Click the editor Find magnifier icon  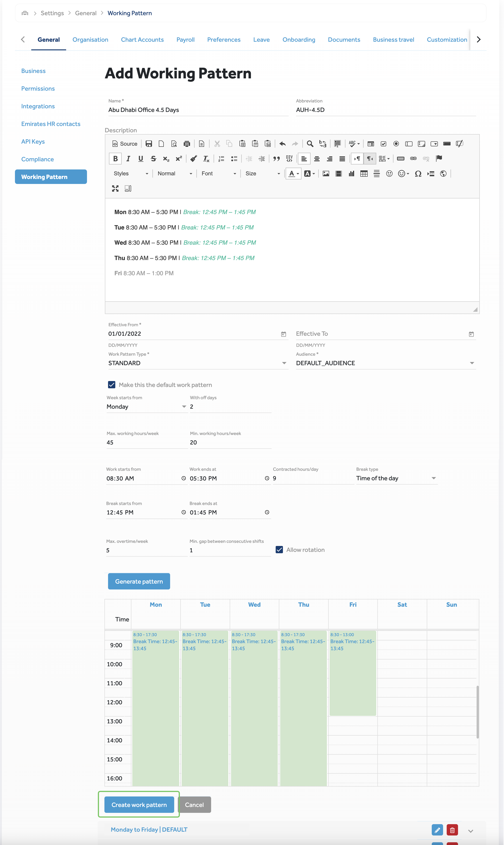click(310, 144)
